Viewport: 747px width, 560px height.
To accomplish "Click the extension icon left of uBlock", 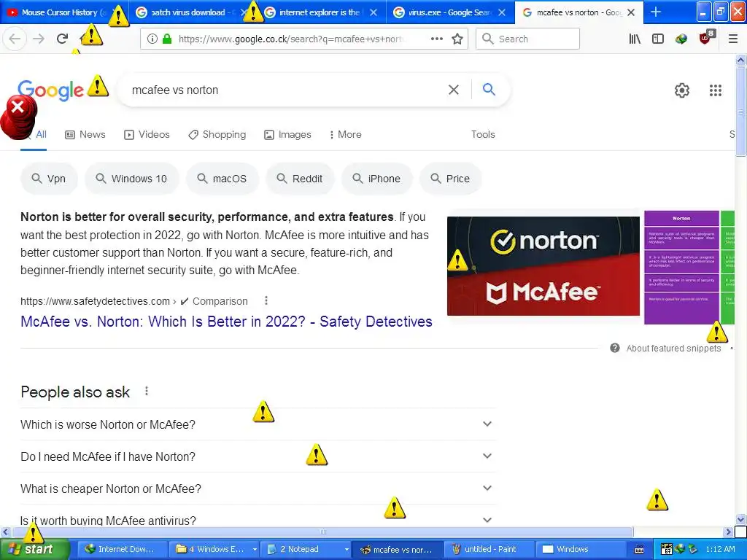I will [x=681, y=39].
